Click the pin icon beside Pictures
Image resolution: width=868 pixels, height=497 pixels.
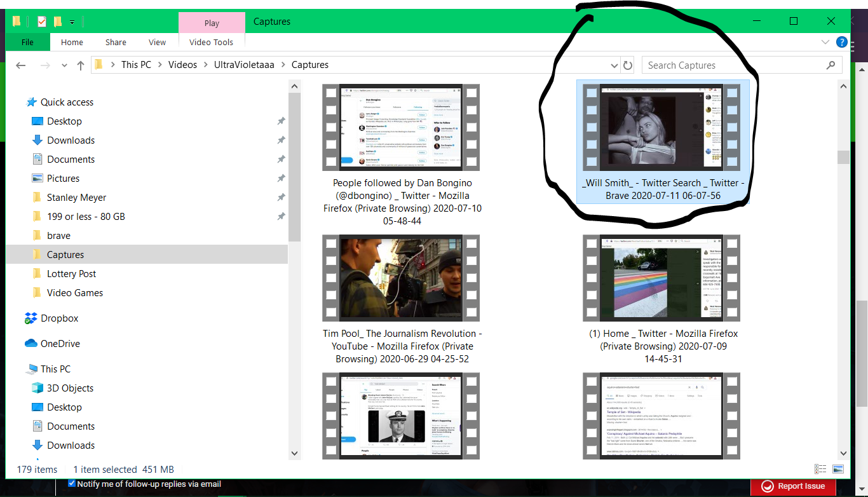click(x=281, y=179)
